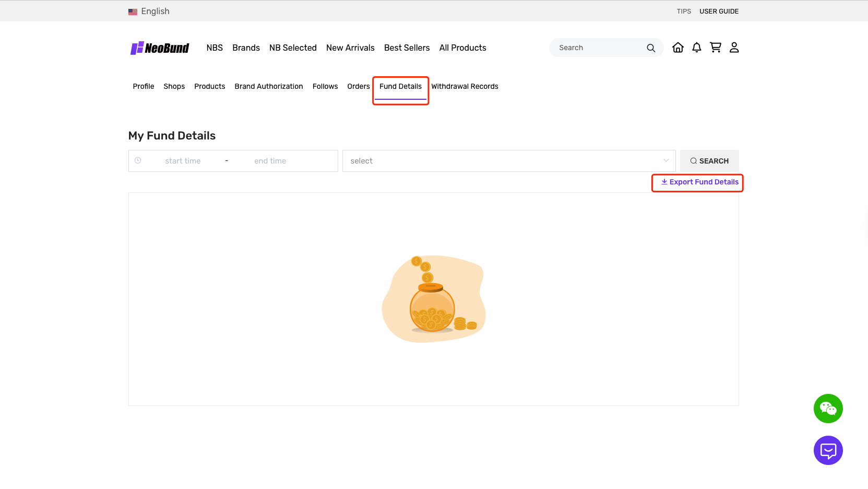Click Export Fund Details link

tap(699, 182)
